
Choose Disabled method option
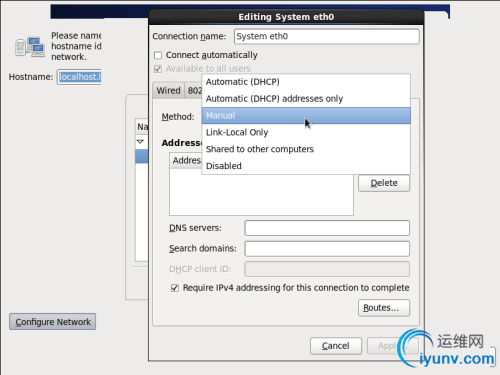click(306, 166)
